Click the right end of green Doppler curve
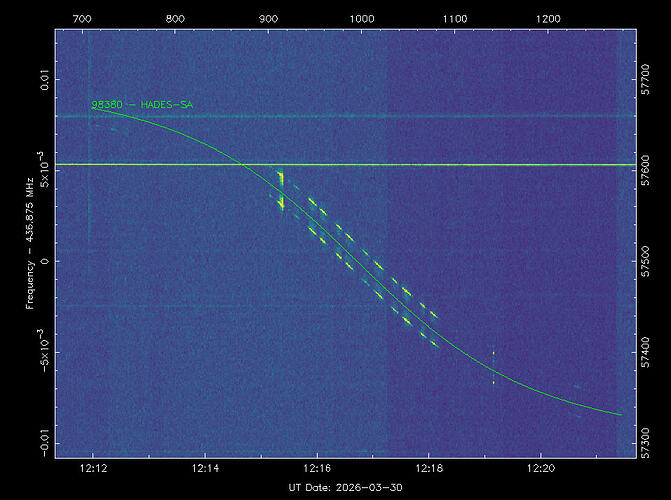The image size is (671, 500). (x=620, y=414)
